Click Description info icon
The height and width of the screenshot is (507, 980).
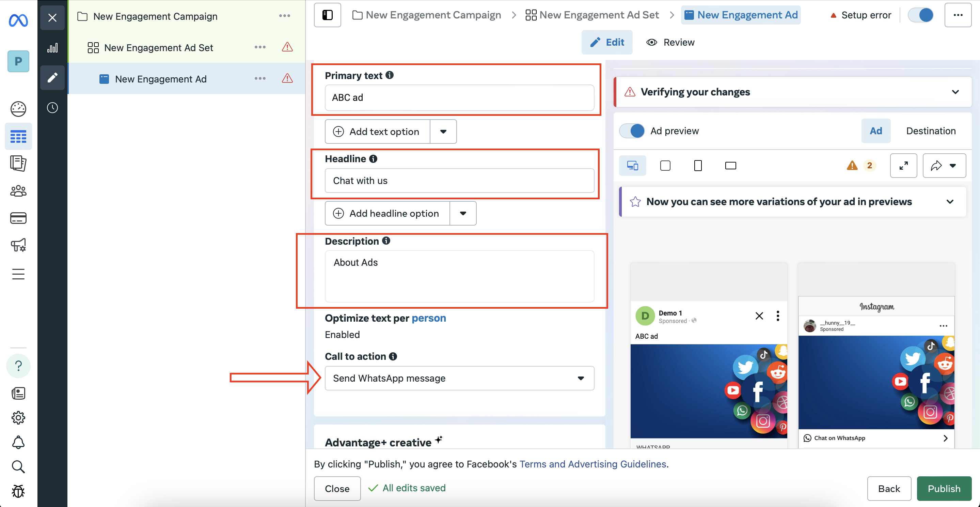(386, 241)
